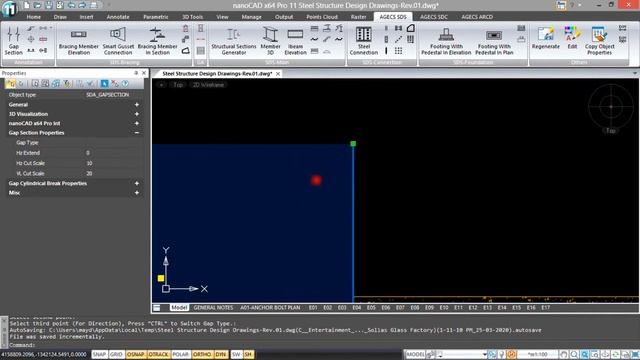Pin the Properties panel
Screen dimensions: 640x360
pos(136,73)
